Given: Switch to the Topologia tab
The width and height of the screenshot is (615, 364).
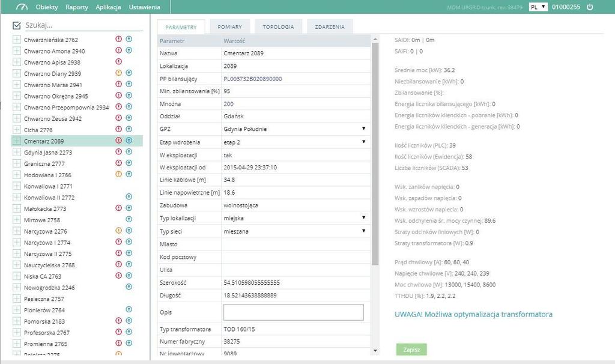Looking at the screenshot, I should point(278,26).
